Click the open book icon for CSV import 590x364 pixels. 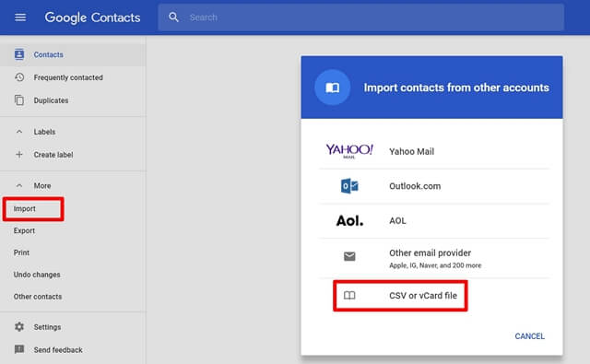(349, 296)
